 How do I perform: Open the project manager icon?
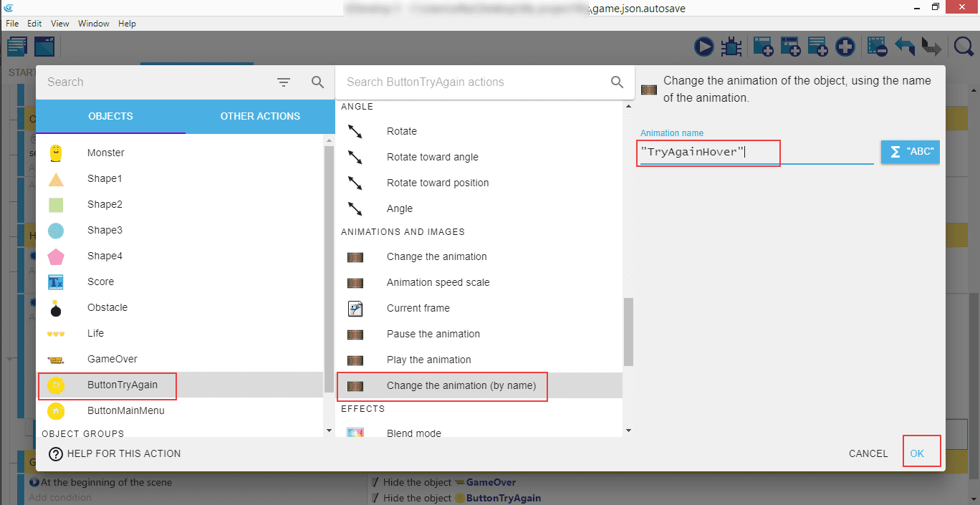(17, 47)
